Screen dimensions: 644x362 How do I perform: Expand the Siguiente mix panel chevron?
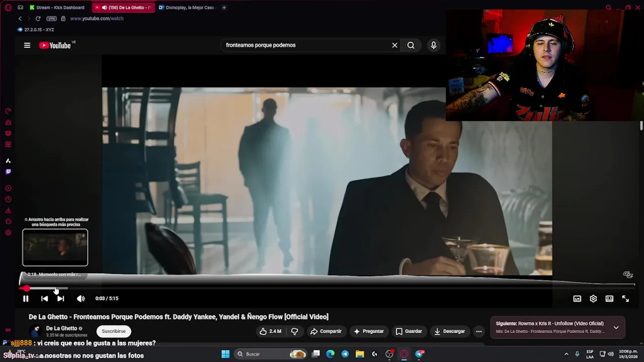click(616, 327)
